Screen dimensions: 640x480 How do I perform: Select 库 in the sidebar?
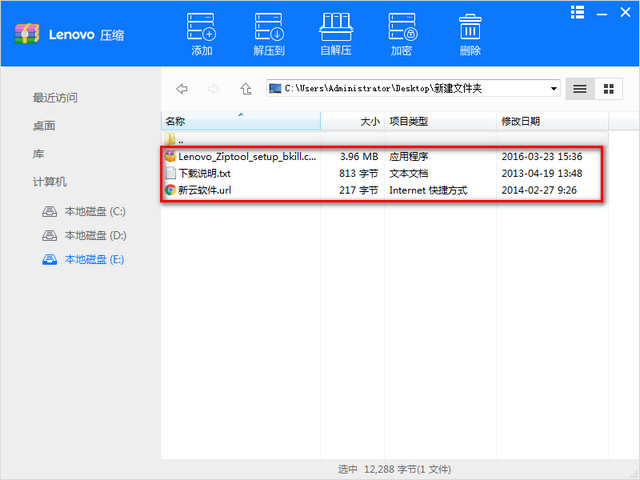[38, 154]
